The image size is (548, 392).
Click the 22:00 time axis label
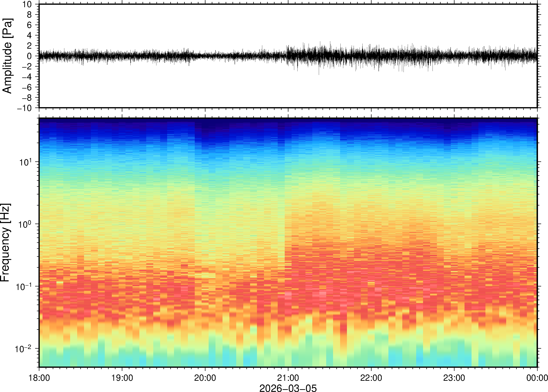tap(371, 378)
